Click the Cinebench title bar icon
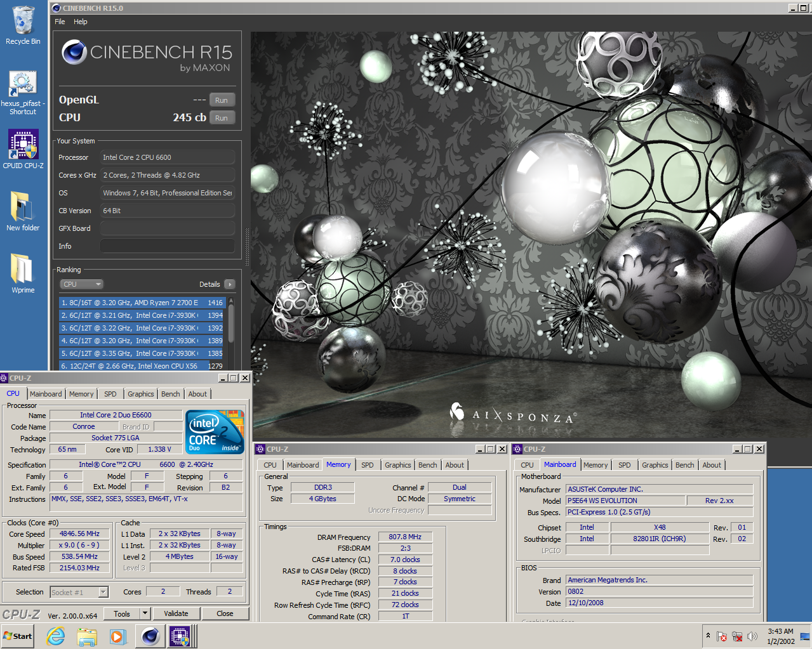This screenshot has height=649, width=812. coord(56,8)
